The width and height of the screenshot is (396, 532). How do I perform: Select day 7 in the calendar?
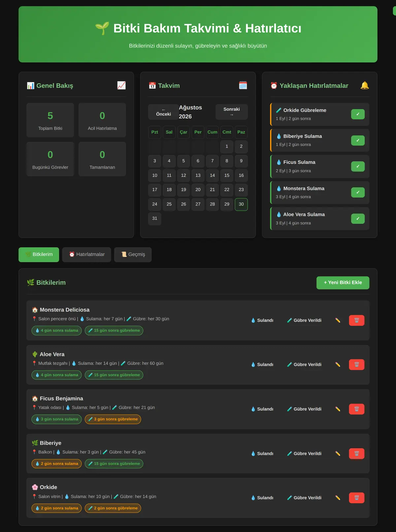tap(212, 161)
